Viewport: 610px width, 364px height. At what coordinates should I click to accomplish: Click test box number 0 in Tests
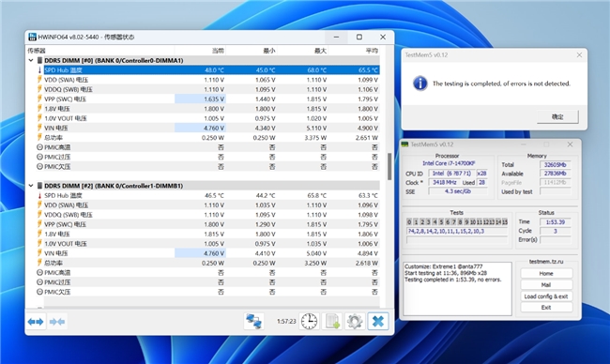[409, 222]
